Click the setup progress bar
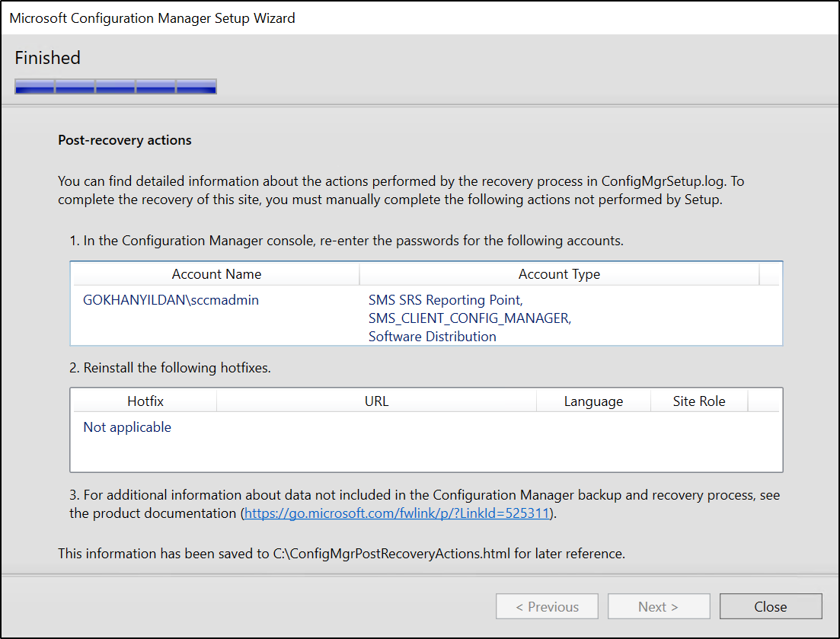 (x=116, y=86)
